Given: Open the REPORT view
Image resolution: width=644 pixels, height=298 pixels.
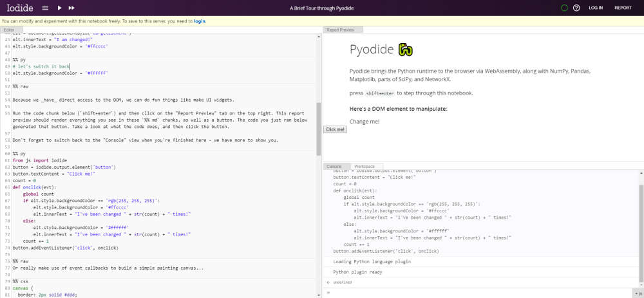Looking at the screenshot, I should coord(623,8).
